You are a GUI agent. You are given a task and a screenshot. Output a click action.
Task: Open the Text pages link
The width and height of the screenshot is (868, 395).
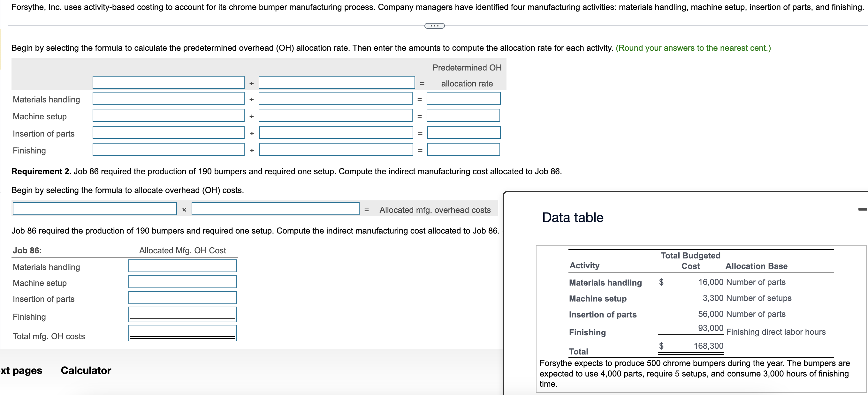click(x=21, y=370)
